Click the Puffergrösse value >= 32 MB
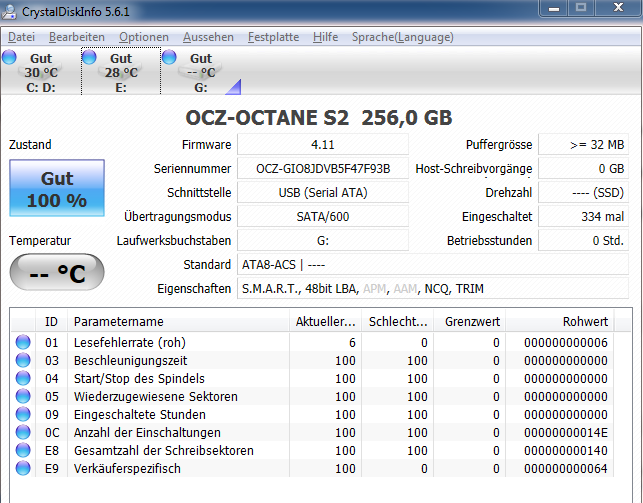 pos(584,145)
